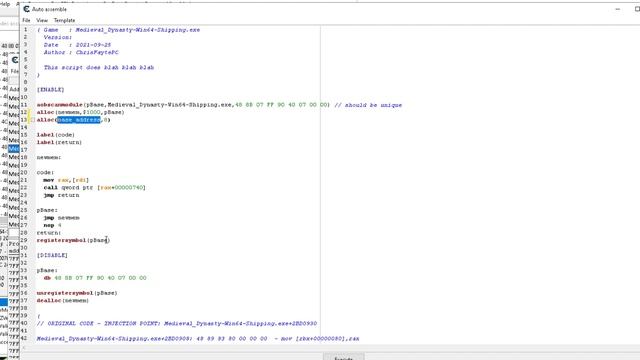The image size is (640, 360).
Task: Click the 'db 48 8B 07 FF 90 40 07 00 00' line
Action: (x=95, y=278)
